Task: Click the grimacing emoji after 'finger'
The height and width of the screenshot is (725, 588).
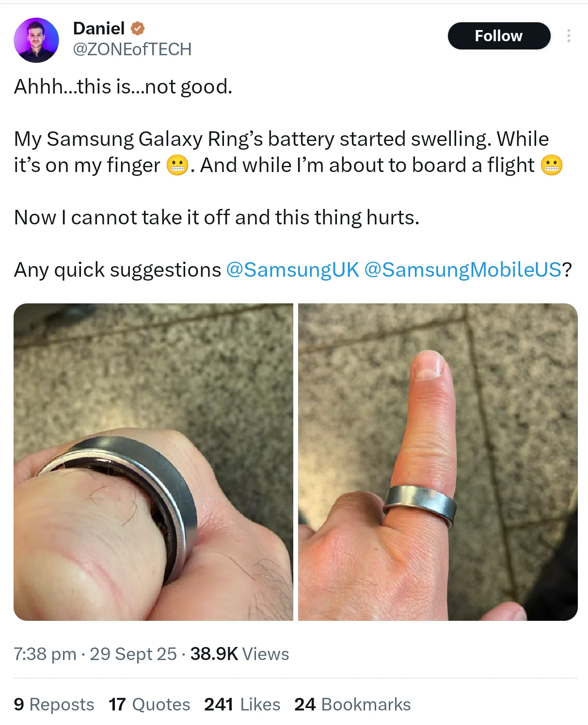Action: coord(177,165)
